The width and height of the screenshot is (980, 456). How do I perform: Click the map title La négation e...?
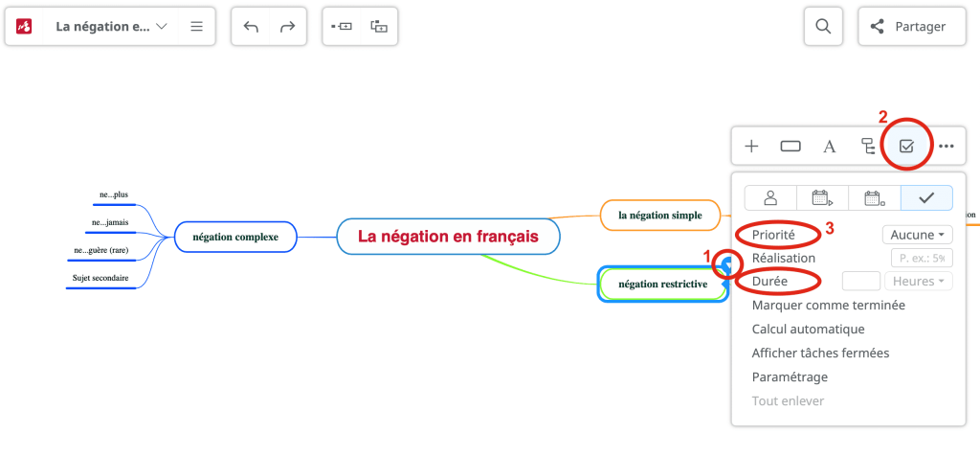(x=102, y=26)
